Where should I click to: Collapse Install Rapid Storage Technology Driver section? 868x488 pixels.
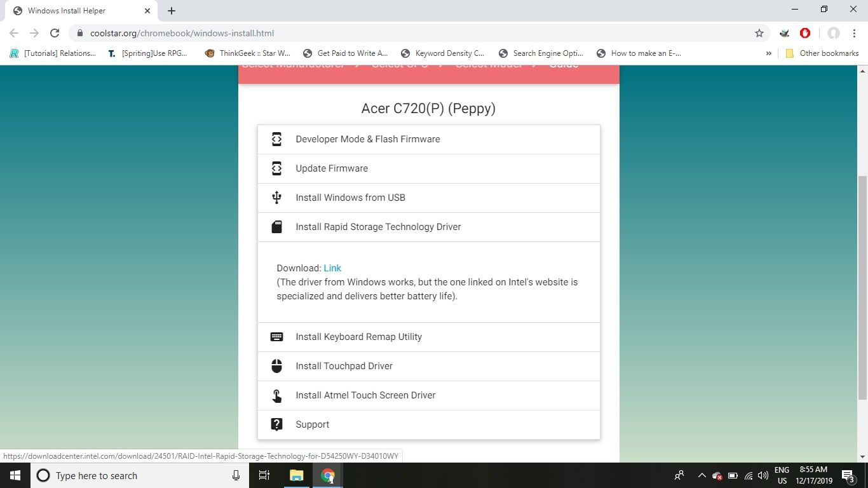[429, 227]
